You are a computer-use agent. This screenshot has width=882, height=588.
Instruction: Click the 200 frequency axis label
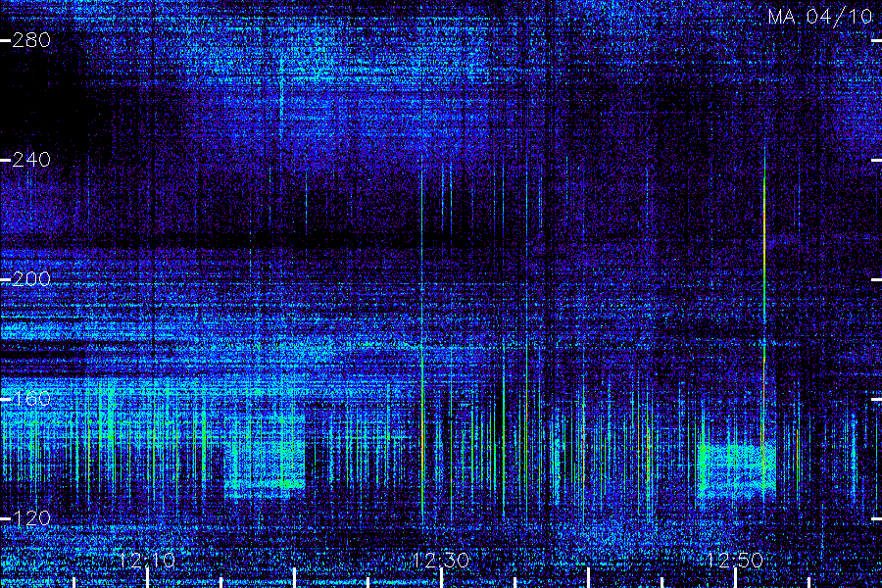31,279
